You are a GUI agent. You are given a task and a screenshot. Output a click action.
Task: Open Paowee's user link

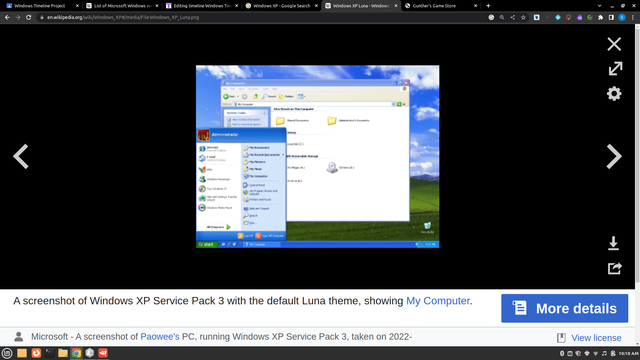click(160, 337)
